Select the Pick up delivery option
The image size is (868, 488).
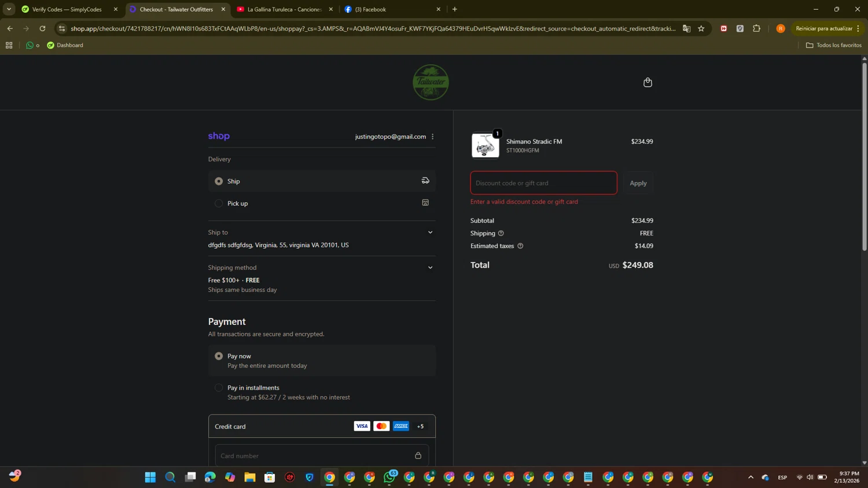[322, 203]
